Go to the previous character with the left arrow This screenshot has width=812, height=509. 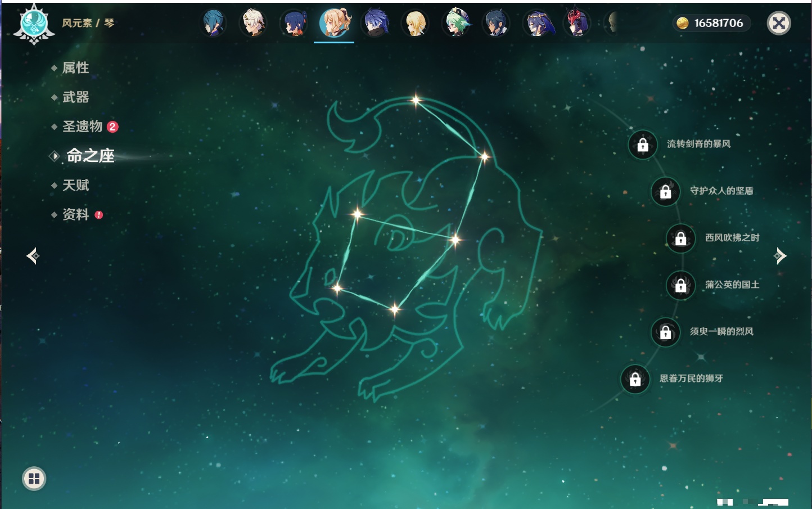33,256
